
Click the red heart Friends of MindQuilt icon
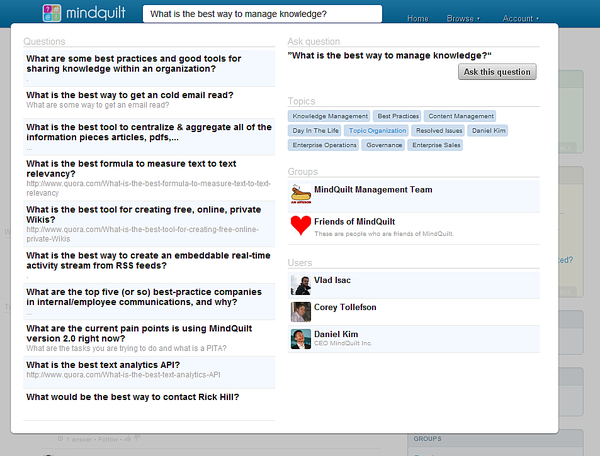tap(301, 225)
